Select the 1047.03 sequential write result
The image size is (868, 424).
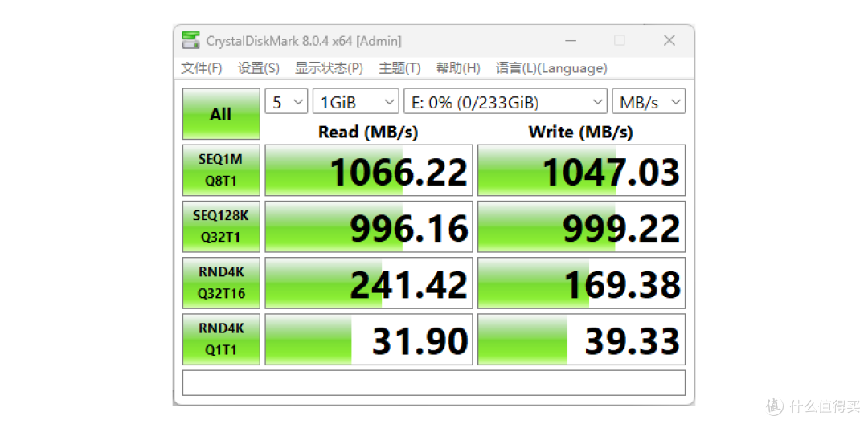tap(581, 170)
